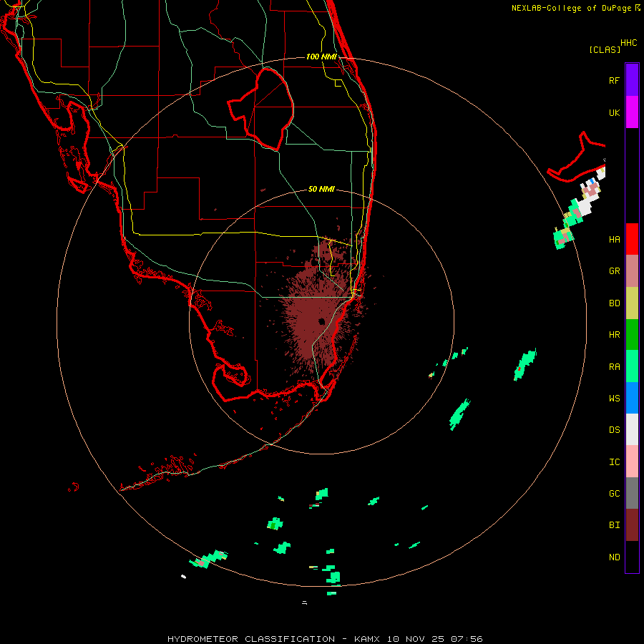The image size is (644, 644).
Task: Click the "HR" legend label
Action: coord(614,335)
